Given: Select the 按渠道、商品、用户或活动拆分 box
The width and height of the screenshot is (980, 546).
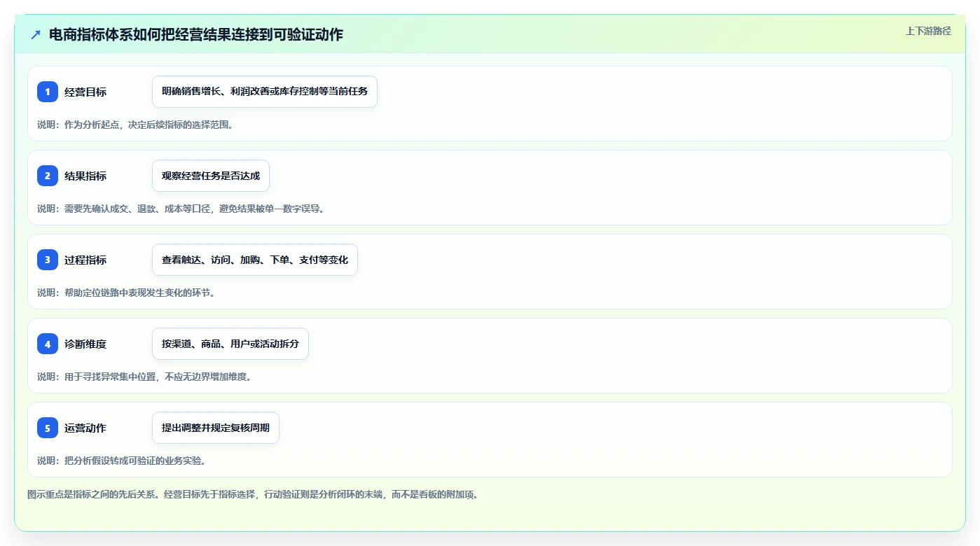Looking at the screenshot, I should click(x=230, y=344).
